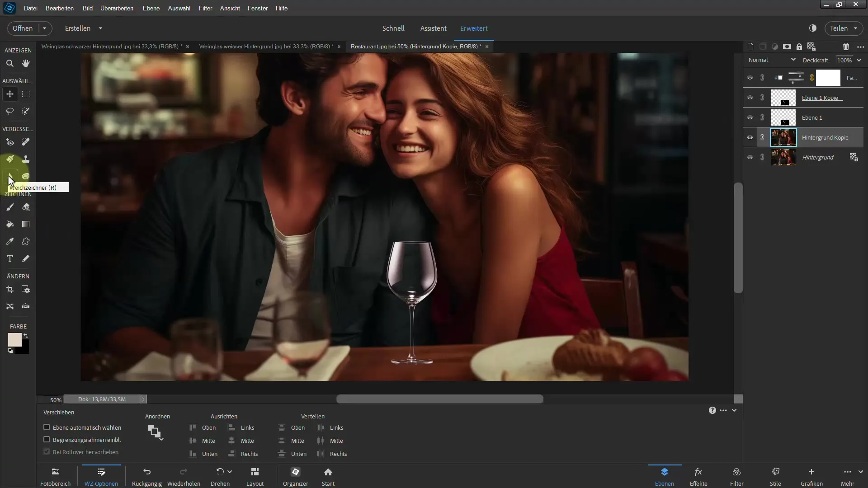Open the Überarbeiten menu

pyautogui.click(x=117, y=8)
